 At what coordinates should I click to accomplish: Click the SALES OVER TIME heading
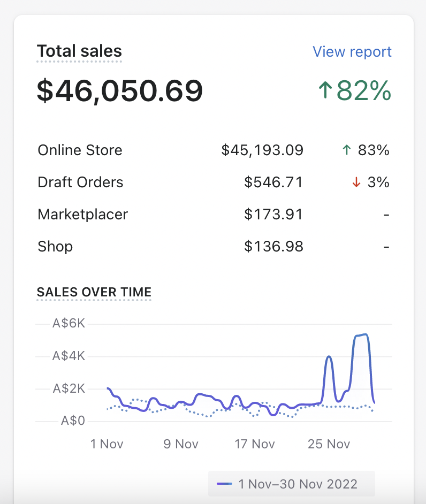click(94, 292)
